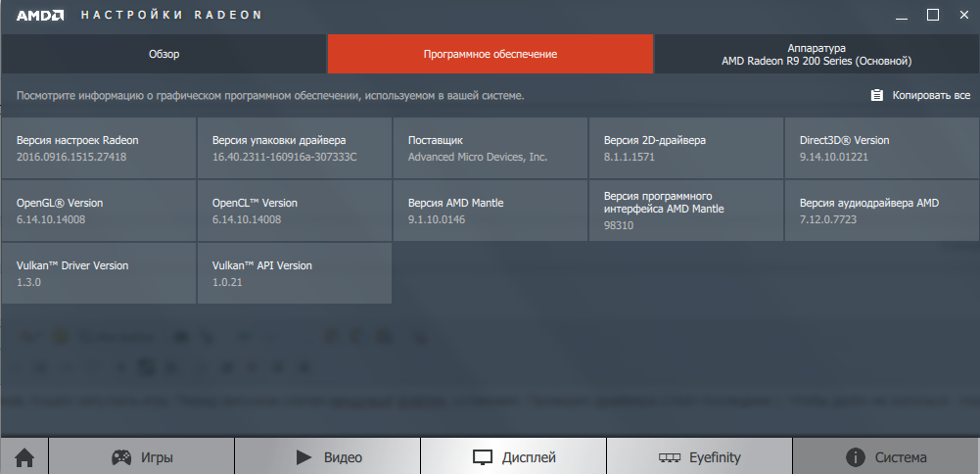The height and width of the screenshot is (474, 980).
Task: Click the value 9.14.10.01221
Action: 834,157
